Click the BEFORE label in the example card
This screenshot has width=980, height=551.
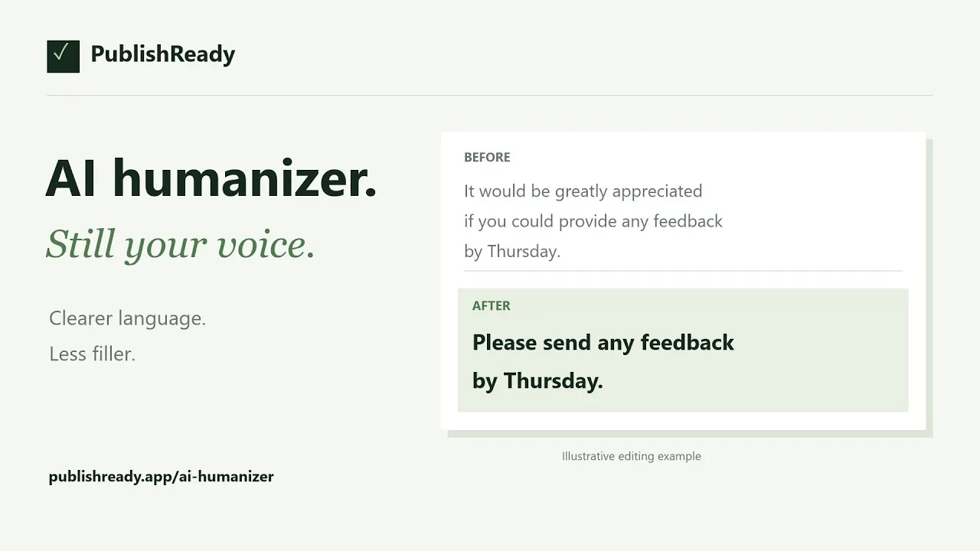487,158
